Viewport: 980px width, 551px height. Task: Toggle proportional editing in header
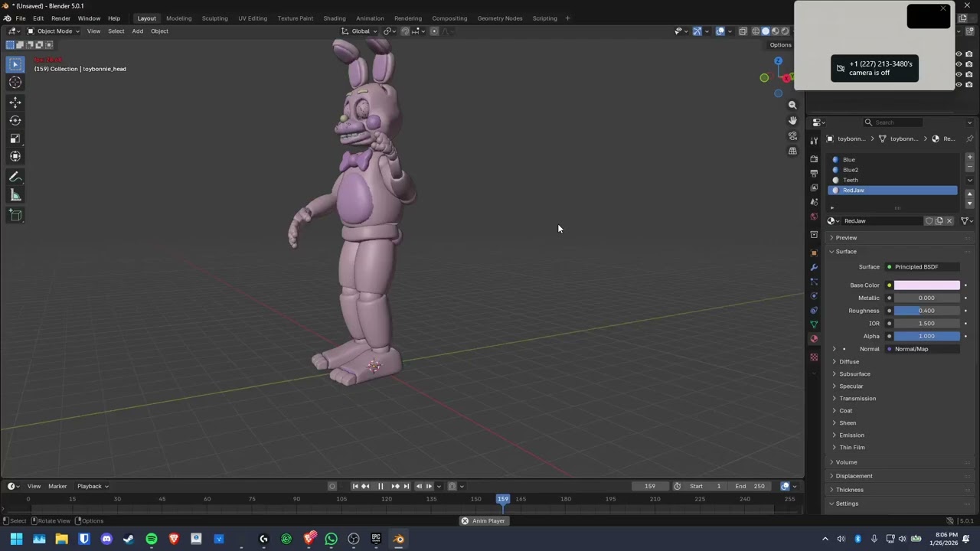point(434,31)
